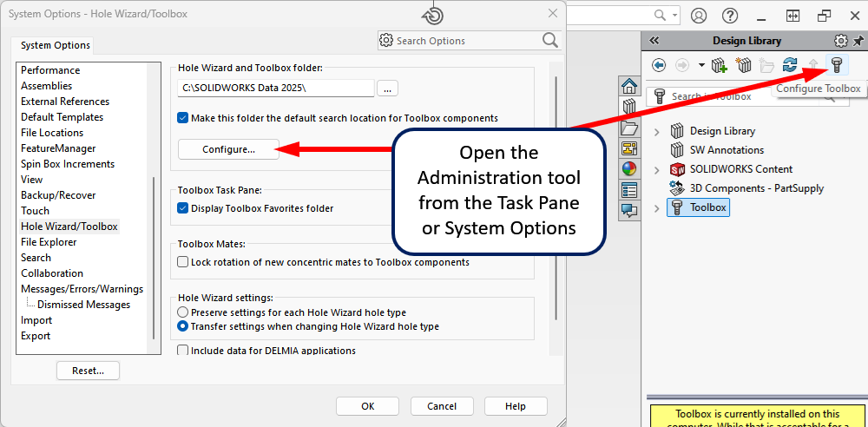
Task: Enable Include data for DELMIA applications
Action: click(183, 351)
